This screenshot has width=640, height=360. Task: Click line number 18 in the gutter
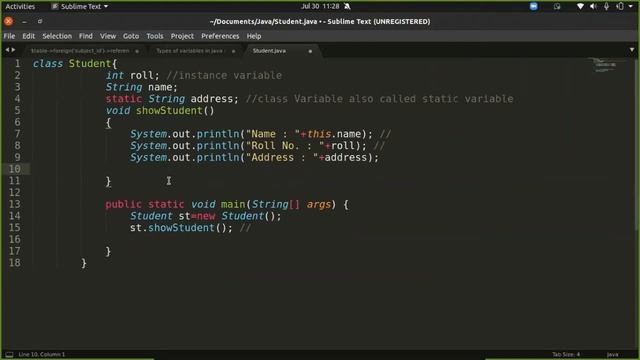click(14, 263)
